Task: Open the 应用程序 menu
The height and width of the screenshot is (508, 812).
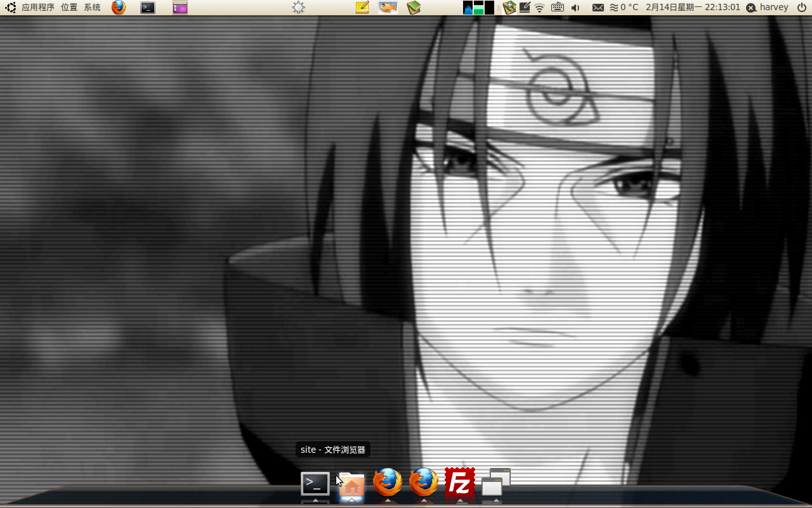Action: [x=38, y=8]
